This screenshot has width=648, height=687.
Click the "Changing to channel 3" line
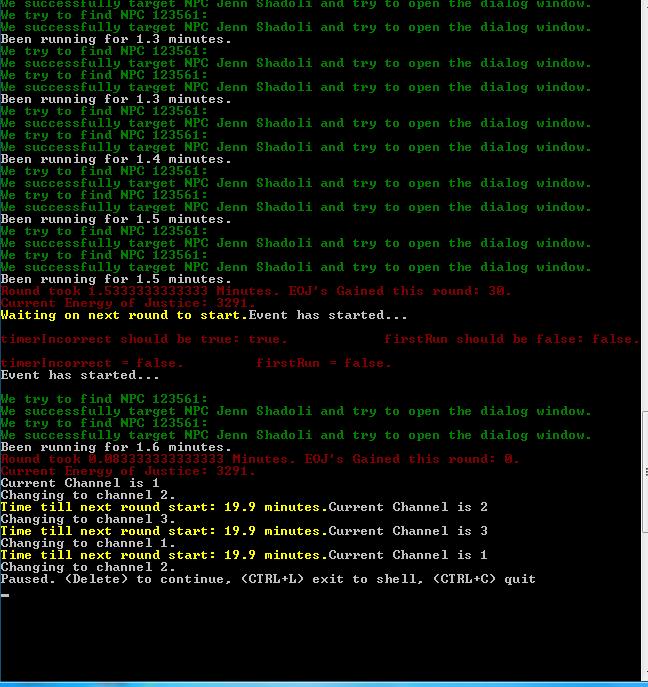point(87,519)
